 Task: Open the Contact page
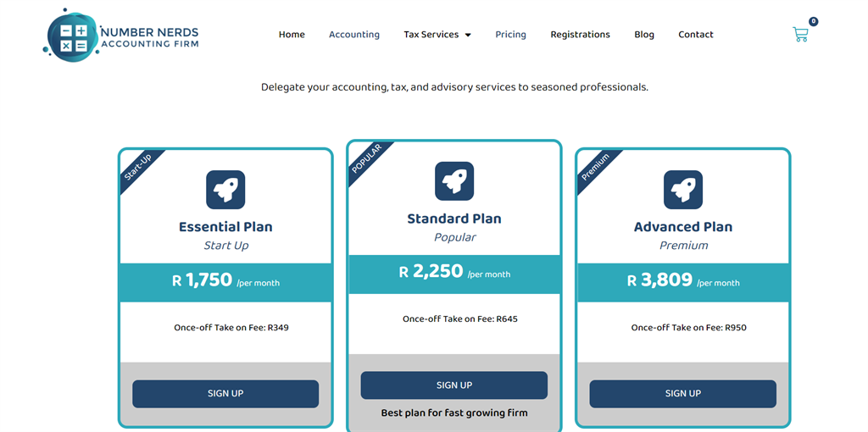696,34
